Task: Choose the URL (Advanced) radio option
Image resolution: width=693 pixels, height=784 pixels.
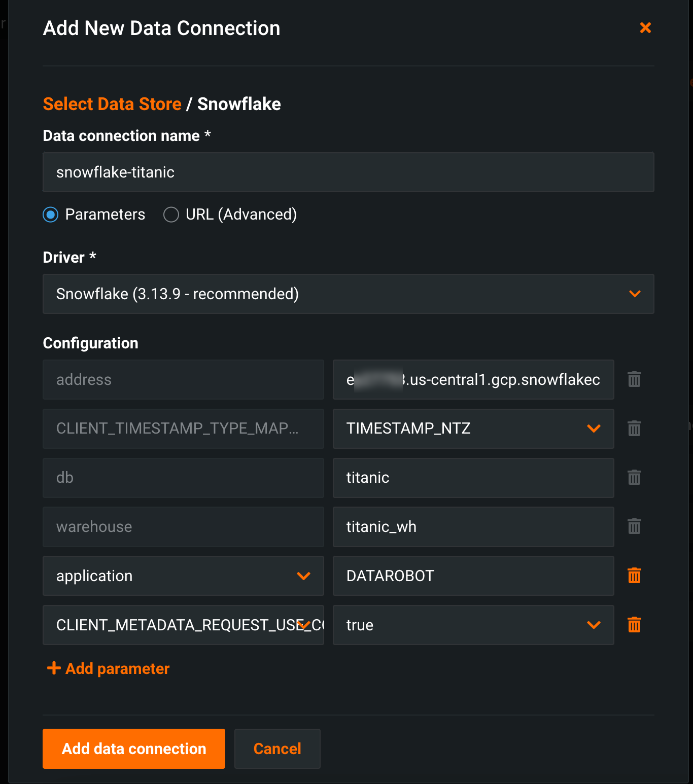Action: click(171, 215)
